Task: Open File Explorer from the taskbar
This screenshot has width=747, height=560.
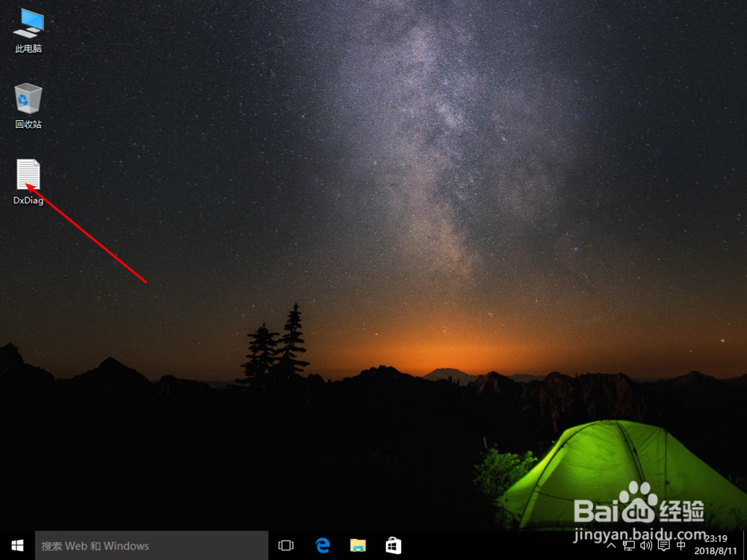Action: click(358, 546)
